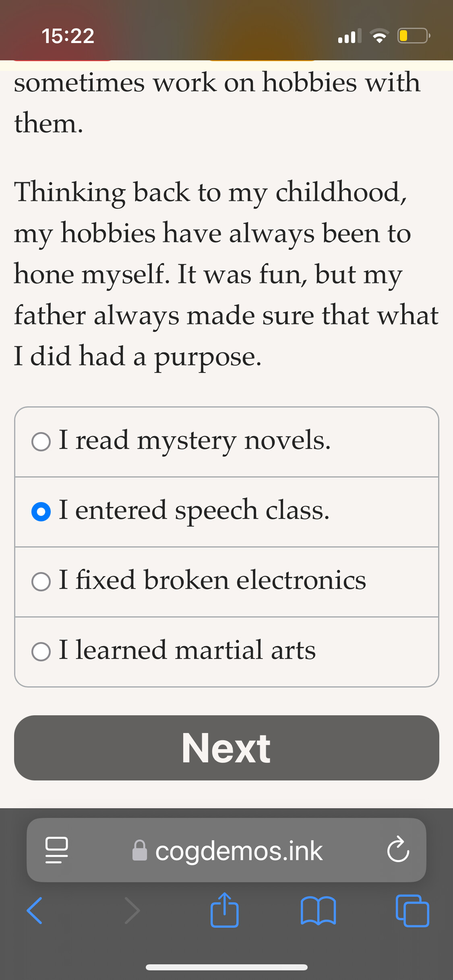This screenshot has height=980, width=453.
Task: Open the page settings reader icon
Action: 56,850
